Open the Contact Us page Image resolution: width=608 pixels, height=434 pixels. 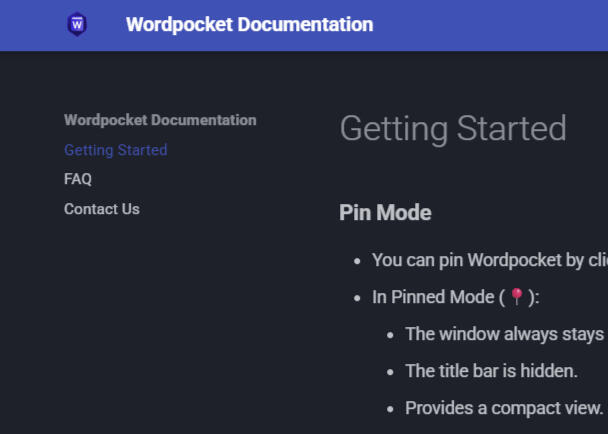pyautogui.click(x=102, y=209)
